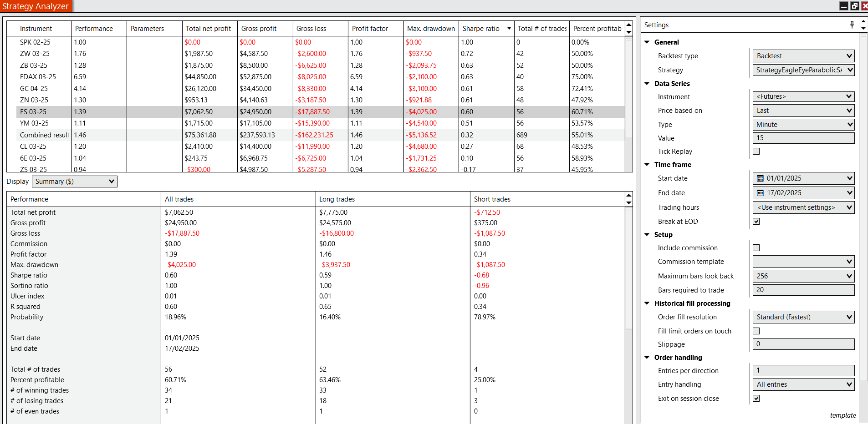Sort by Total net profit column header
The width and height of the screenshot is (868, 424).
[x=209, y=29]
